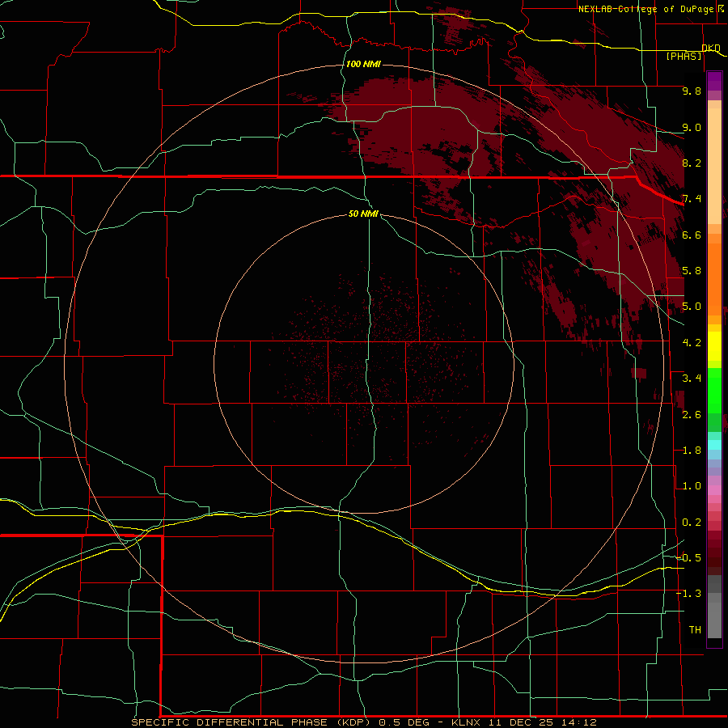
Task: Click the "5.8" scale value
Action: [x=692, y=271]
